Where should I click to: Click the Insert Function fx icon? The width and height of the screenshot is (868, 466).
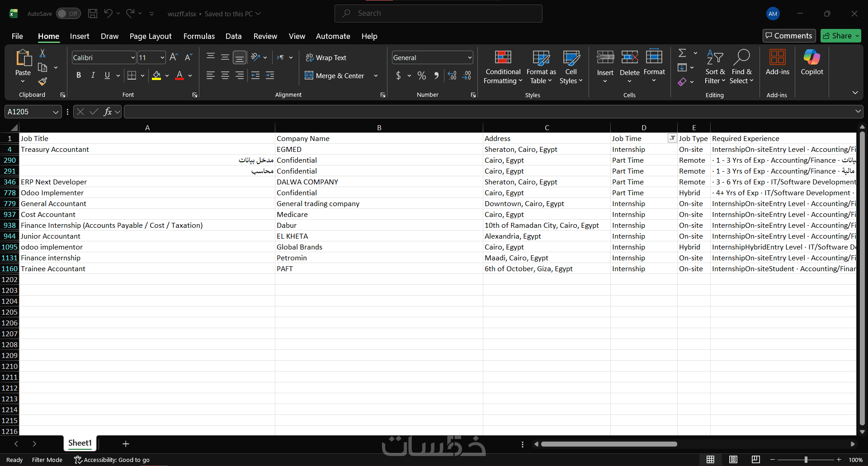tap(108, 112)
